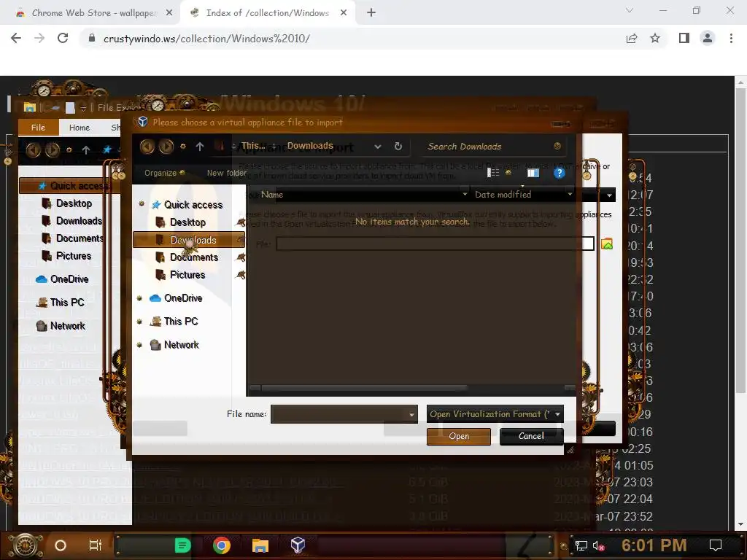Open view options dropdown arrow in dialog

tap(508, 172)
